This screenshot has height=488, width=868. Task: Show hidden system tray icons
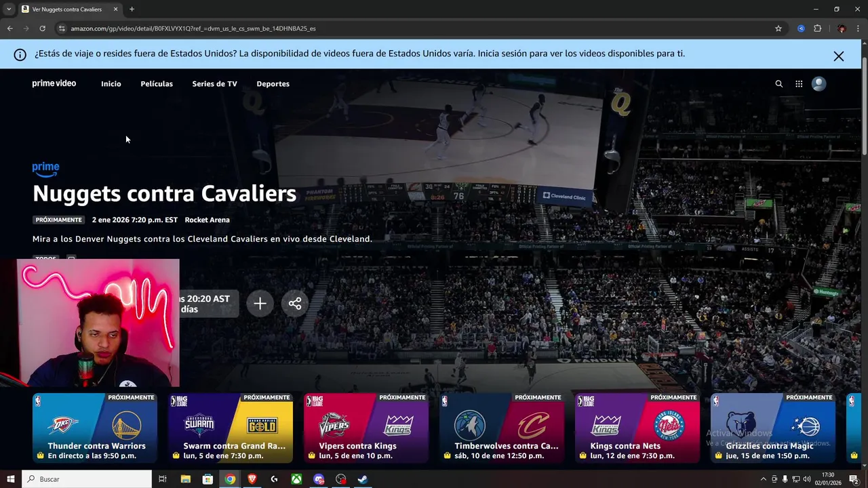point(764,479)
